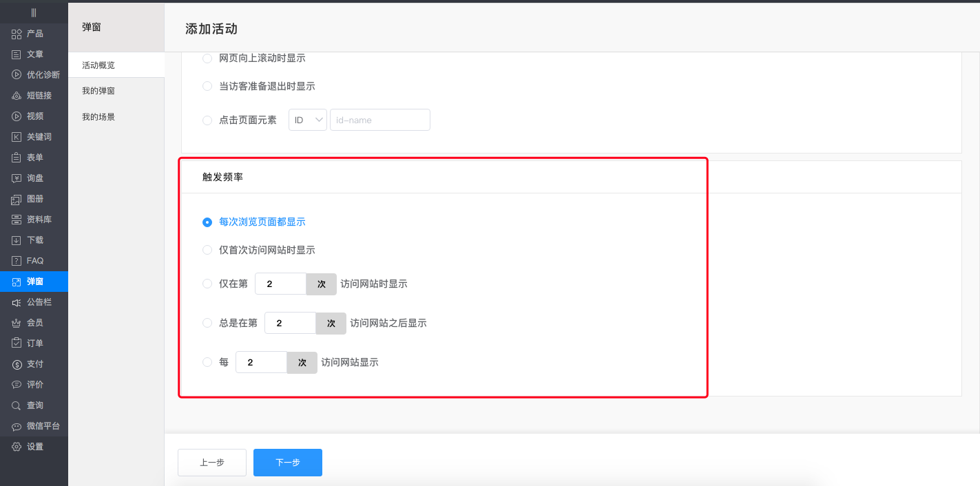Viewport: 980px width, 486px height.
Task: Select 当访客准备退出时显示 option
Action: point(207,86)
